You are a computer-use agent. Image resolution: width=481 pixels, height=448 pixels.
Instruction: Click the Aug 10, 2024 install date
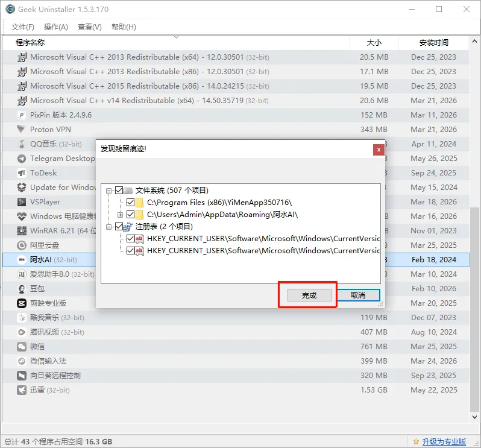coord(434,332)
